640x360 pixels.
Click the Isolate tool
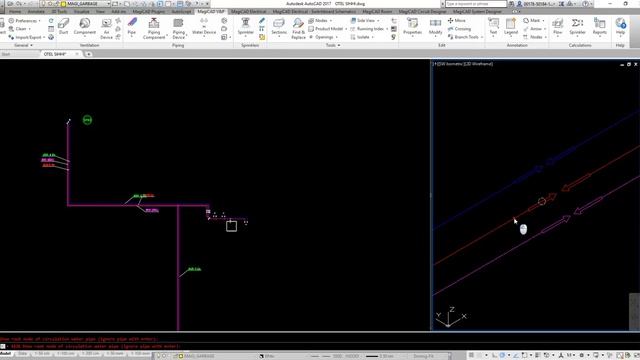click(362, 37)
